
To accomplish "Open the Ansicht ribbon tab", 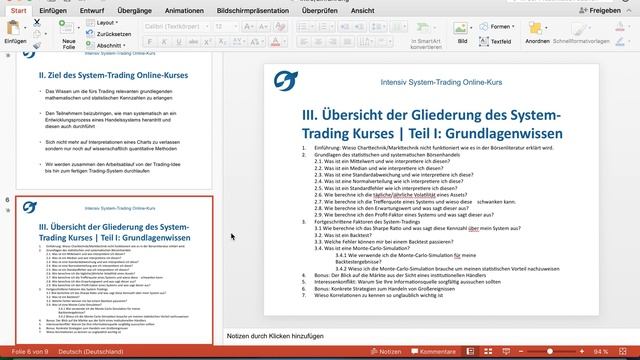I will 362,11.
